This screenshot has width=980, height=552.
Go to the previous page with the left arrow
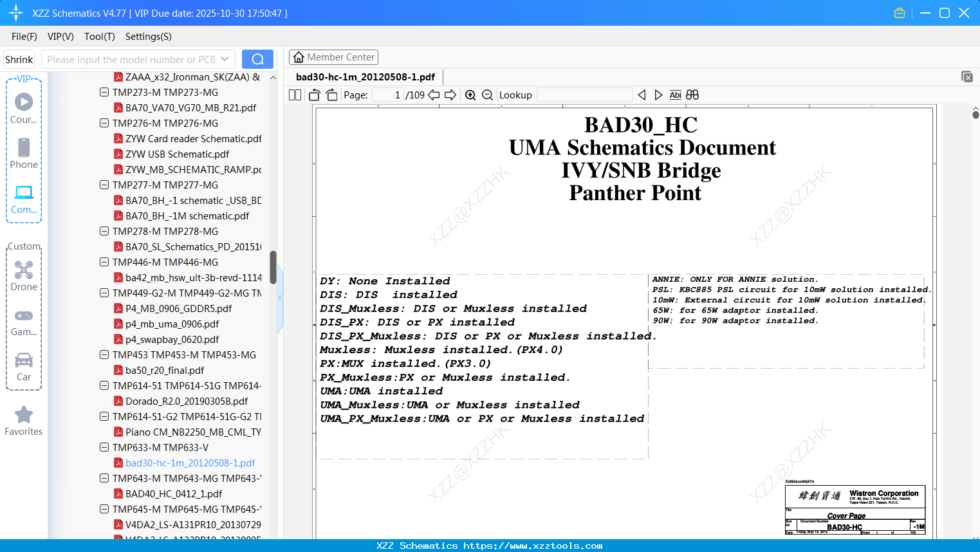pos(434,95)
